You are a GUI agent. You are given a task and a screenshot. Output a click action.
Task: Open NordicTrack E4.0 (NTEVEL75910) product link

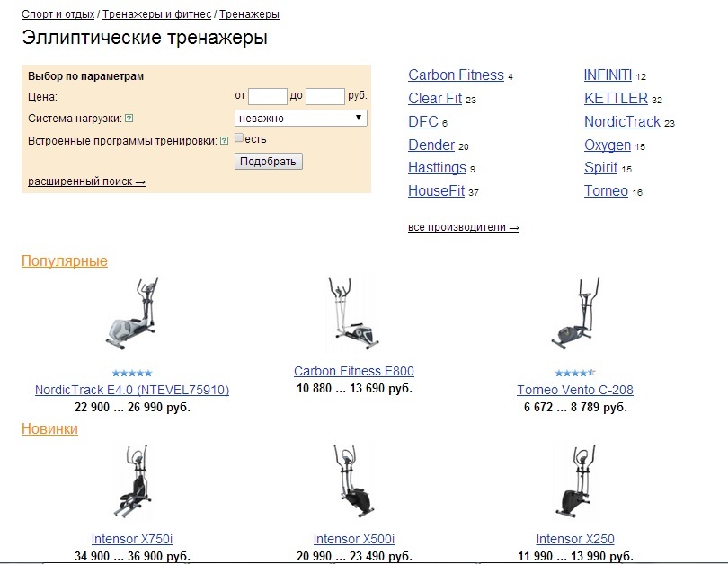tap(132, 390)
